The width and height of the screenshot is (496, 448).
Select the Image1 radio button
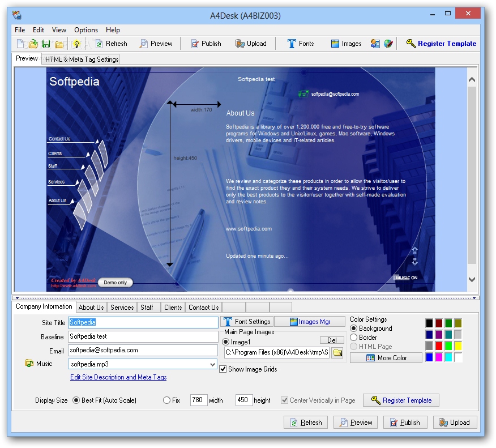[225, 342]
